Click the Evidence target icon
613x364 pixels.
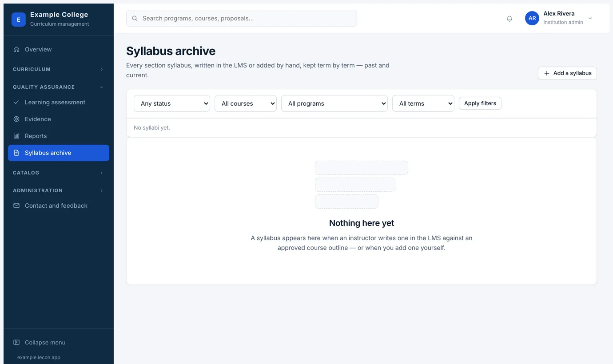(16, 119)
